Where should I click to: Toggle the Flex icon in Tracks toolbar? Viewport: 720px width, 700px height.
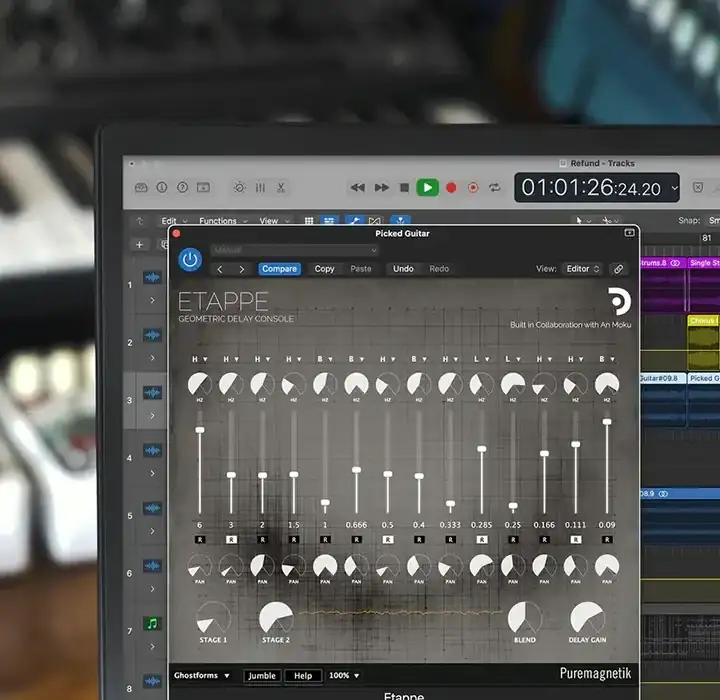[375, 221]
